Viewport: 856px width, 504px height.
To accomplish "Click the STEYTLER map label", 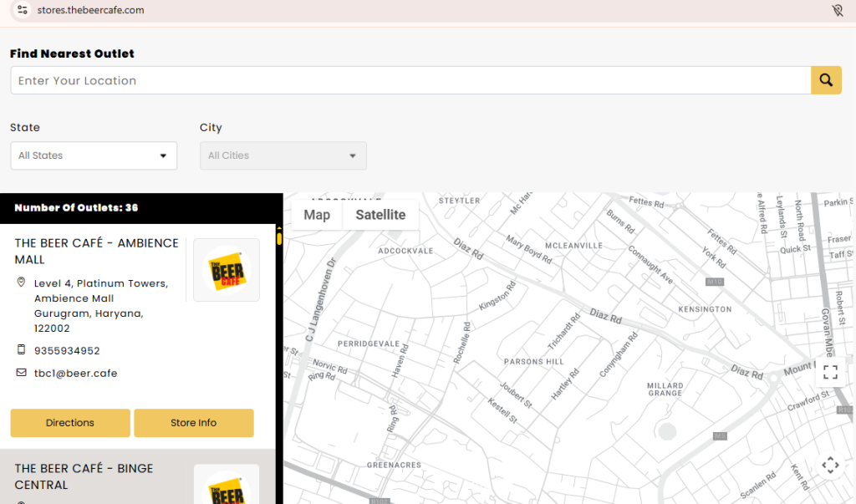I will [460, 201].
